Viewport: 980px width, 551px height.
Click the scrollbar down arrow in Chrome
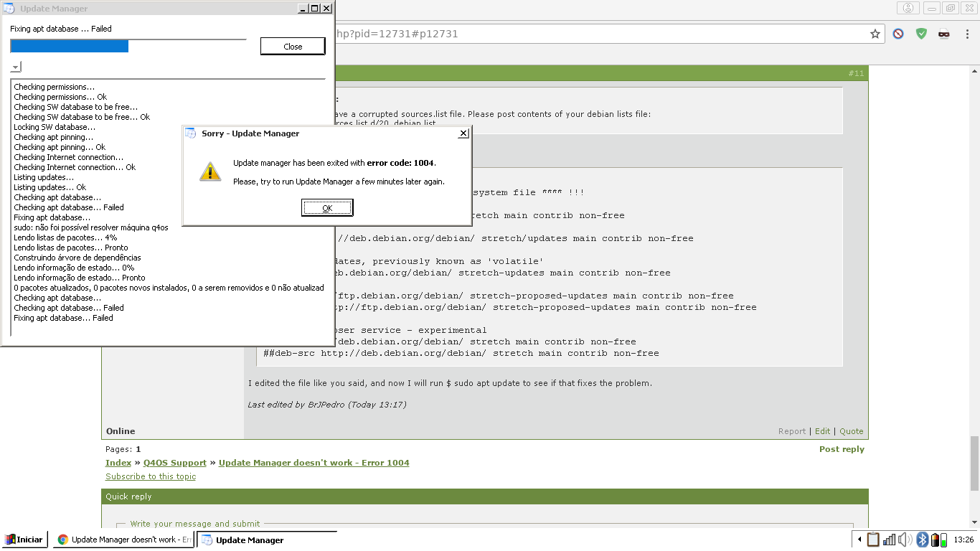point(974,522)
